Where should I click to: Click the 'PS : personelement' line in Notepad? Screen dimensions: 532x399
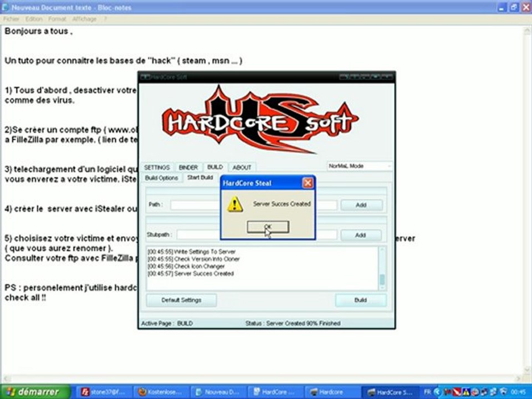(x=70, y=288)
